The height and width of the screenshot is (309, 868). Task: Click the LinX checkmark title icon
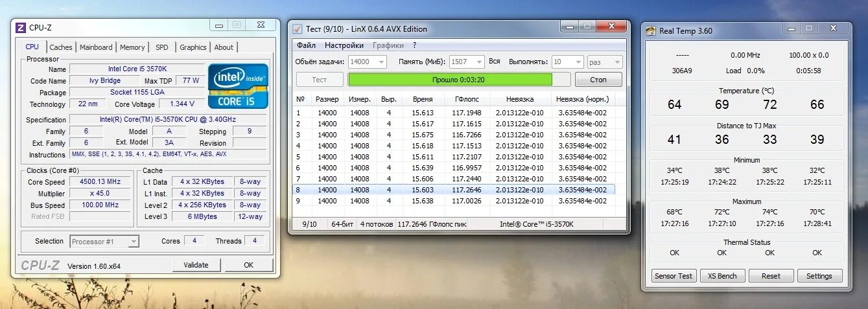click(298, 29)
